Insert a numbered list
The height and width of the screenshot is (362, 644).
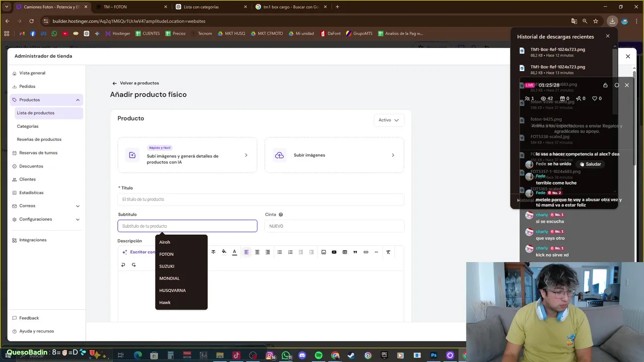click(x=290, y=252)
